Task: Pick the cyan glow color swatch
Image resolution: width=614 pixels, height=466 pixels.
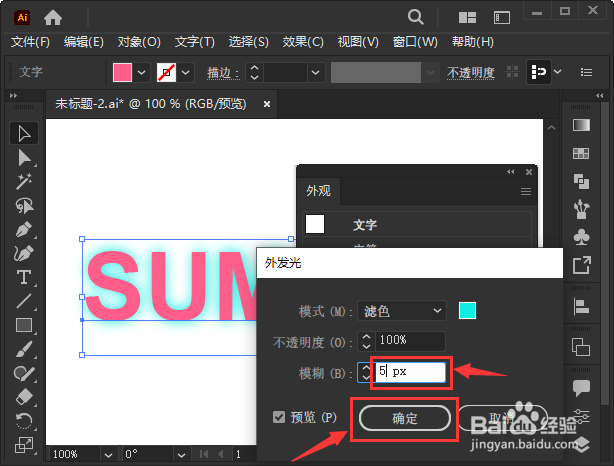Action: point(467,311)
